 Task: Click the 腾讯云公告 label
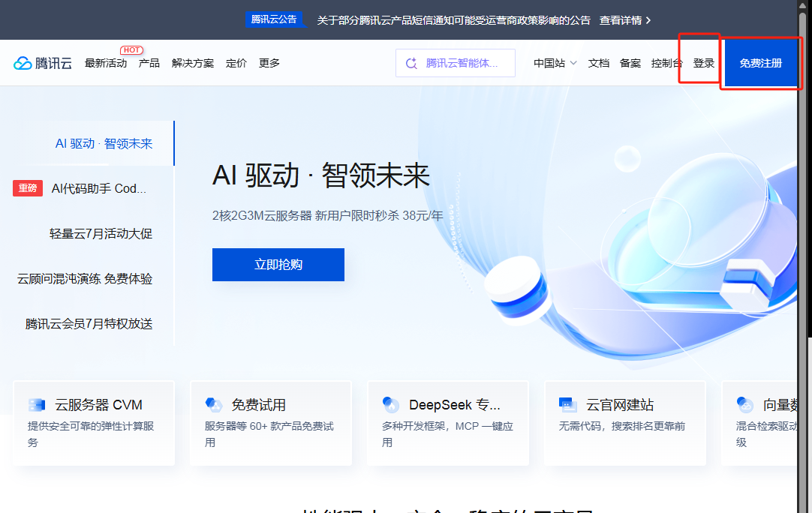(274, 19)
